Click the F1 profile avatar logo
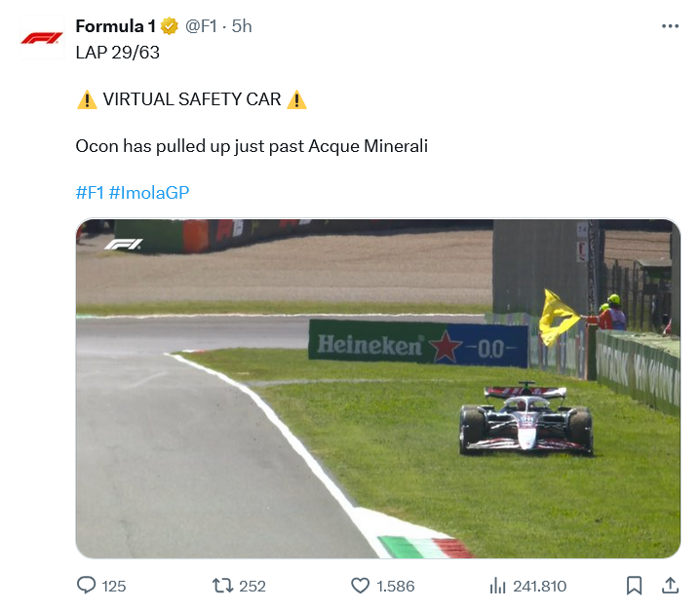Image resolution: width=700 pixels, height=610 pixels. tap(41, 39)
